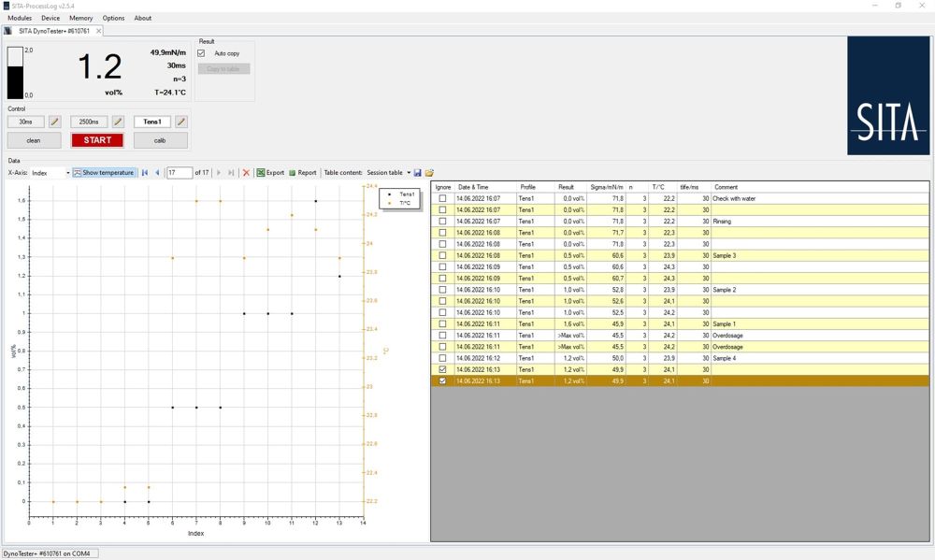Screen dimensions: 935x560
Task: Go to the previous record arrow
Action: 157,173
